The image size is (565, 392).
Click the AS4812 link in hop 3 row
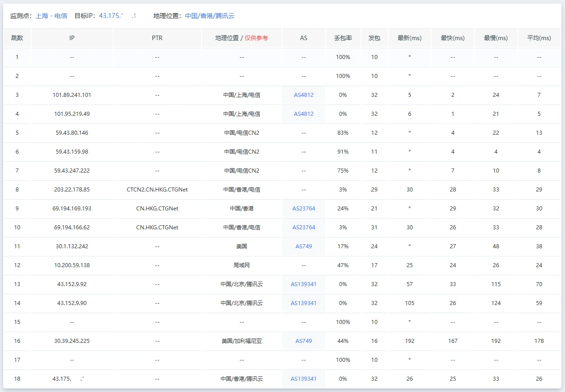point(303,95)
